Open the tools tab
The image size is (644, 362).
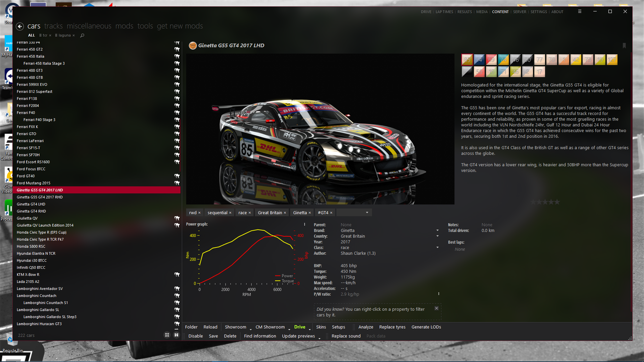(x=145, y=26)
